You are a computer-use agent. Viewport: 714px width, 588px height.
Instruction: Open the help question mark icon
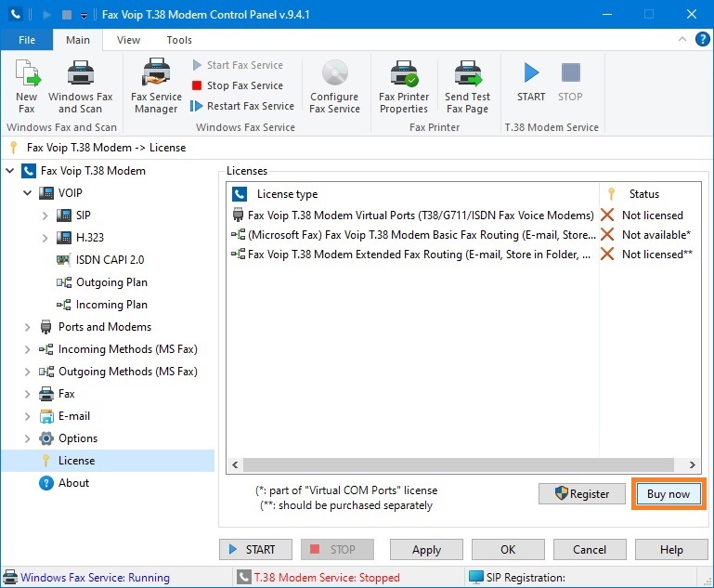click(x=702, y=39)
